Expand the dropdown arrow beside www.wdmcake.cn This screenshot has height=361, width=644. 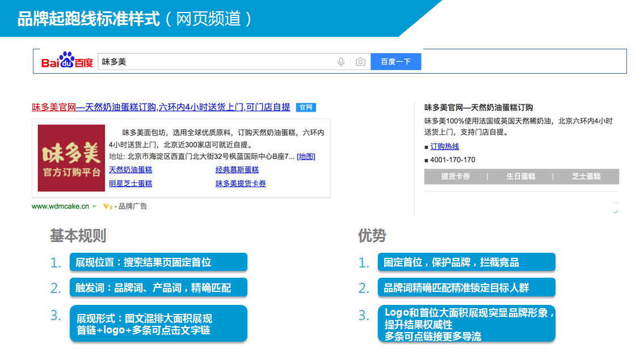point(94,206)
